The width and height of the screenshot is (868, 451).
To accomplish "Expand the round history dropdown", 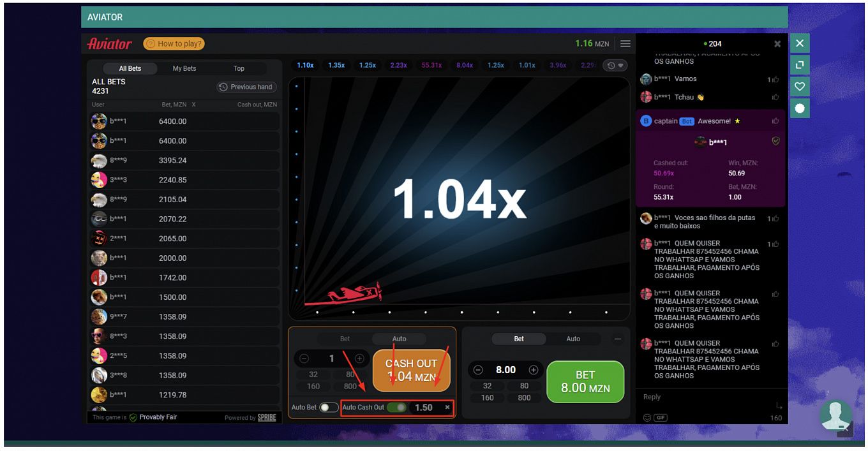I will (615, 66).
